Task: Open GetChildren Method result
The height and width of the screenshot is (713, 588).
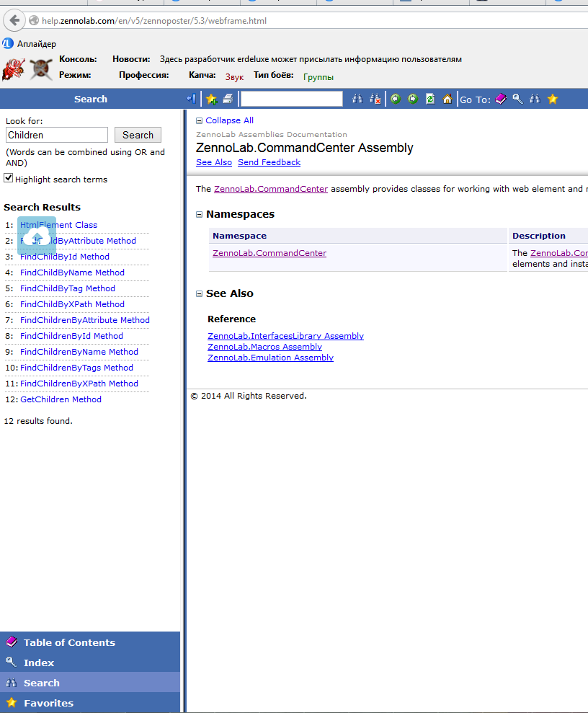Action: point(61,399)
